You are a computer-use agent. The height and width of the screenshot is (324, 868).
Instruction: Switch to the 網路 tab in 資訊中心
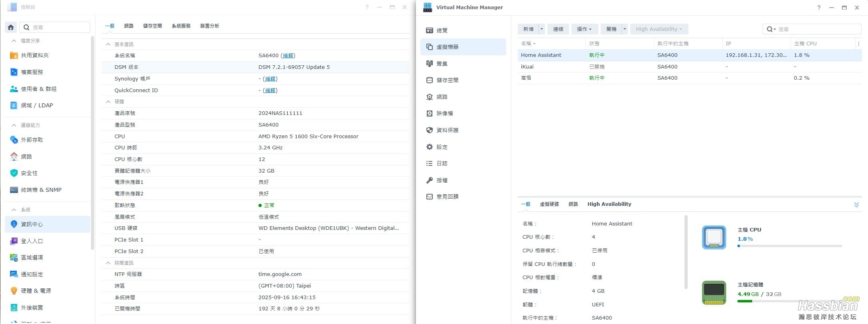click(x=129, y=26)
